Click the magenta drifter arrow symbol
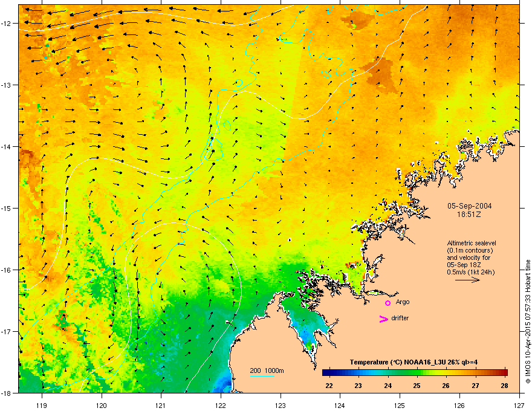 [383, 319]
